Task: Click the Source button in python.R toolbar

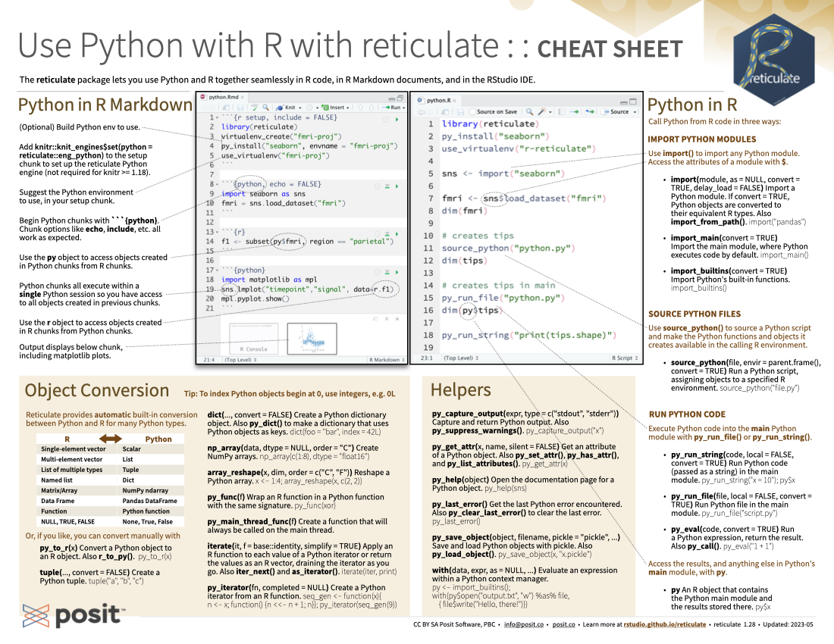Action: click(615, 111)
